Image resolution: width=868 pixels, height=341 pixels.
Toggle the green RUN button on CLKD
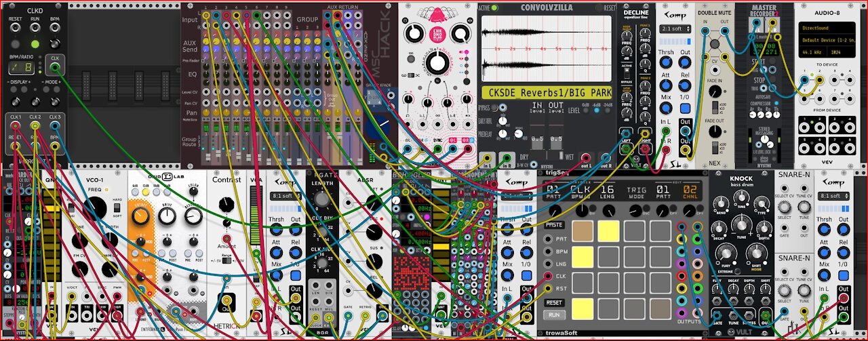click(x=35, y=44)
